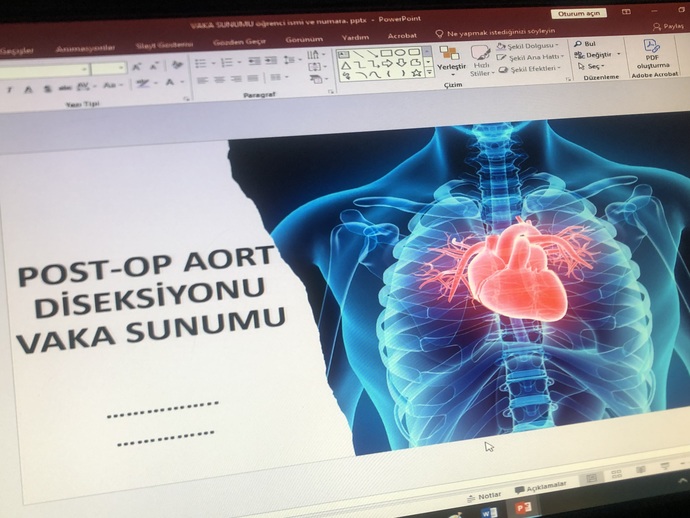Viewport: 690px width, 518px height.
Task: Select the straight line shape
Action: [x=359, y=54]
